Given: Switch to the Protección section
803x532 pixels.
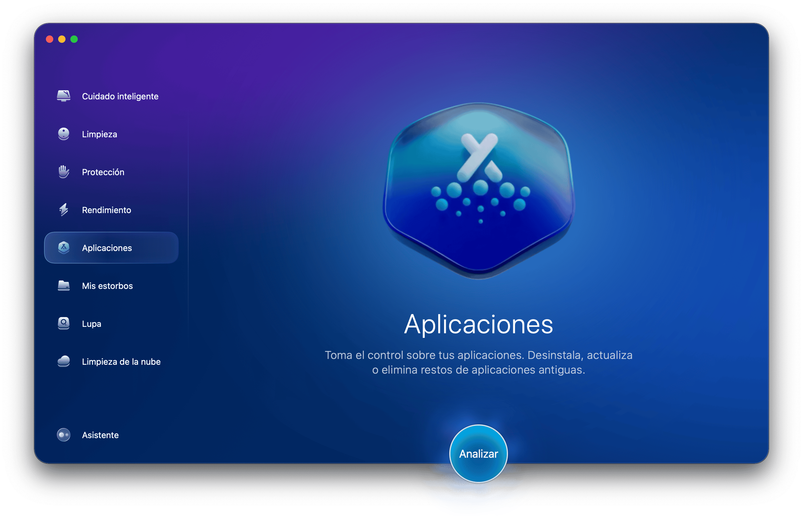Looking at the screenshot, I should 103,172.
